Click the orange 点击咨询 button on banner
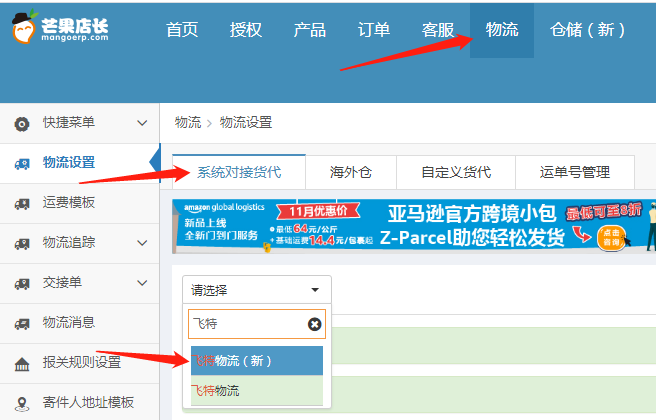The image size is (656, 420). 611,238
